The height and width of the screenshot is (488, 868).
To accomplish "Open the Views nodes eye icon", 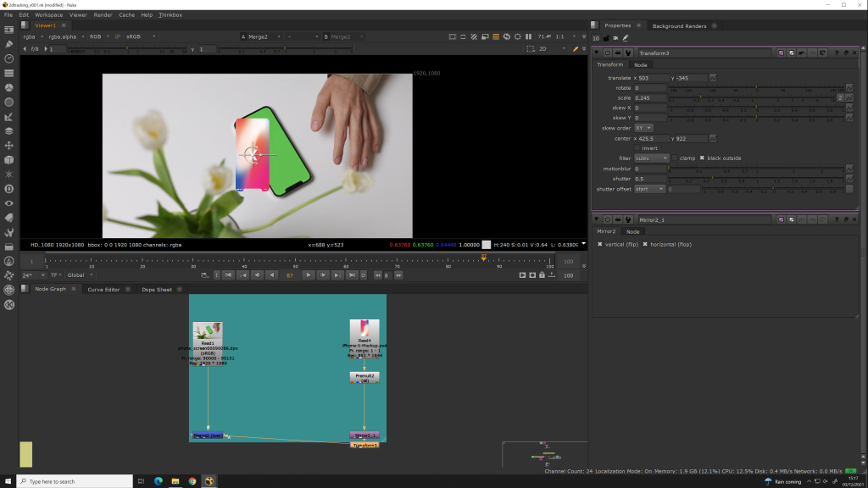I will (8, 203).
